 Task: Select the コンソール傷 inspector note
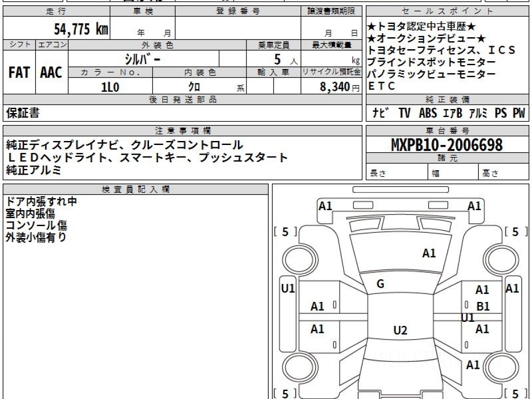(36, 225)
